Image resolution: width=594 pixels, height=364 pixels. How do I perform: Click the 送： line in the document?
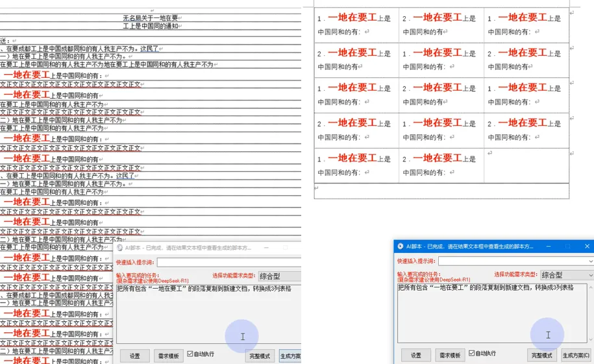(x=6, y=40)
